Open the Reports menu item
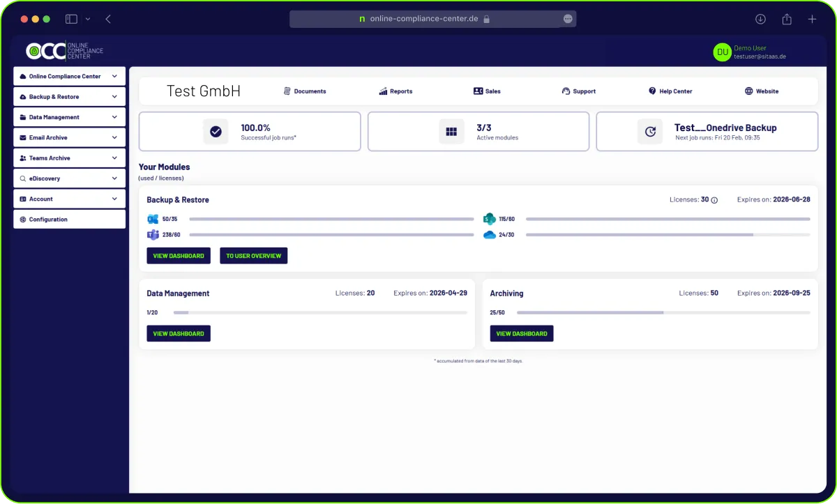Image resolution: width=837 pixels, height=504 pixels. tap(395, 91)
